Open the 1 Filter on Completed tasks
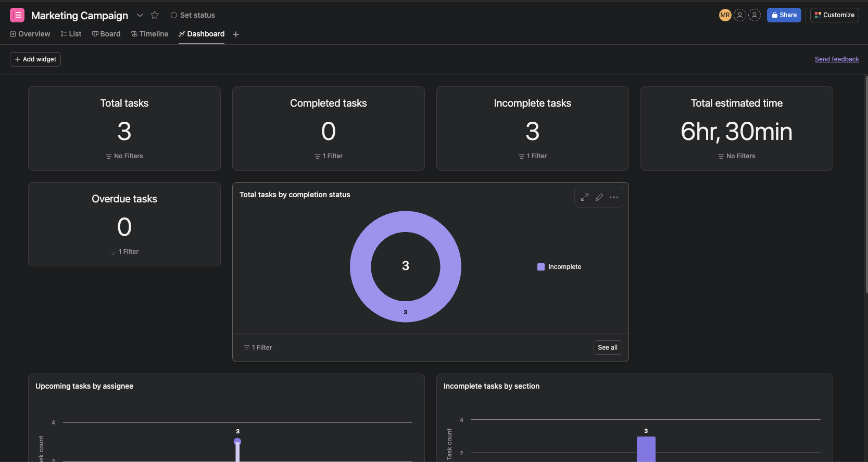This screenshot has height=462, width=868. (x=329, y=156)
